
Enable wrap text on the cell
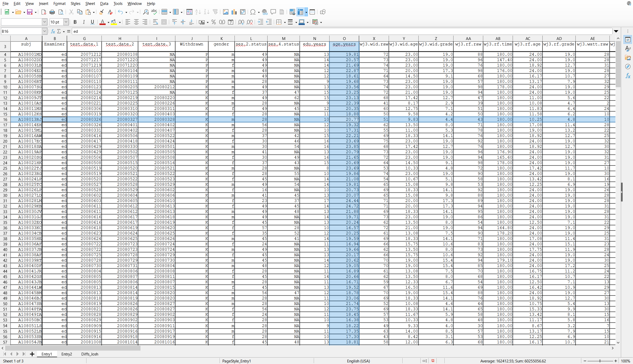coord(155,22)
